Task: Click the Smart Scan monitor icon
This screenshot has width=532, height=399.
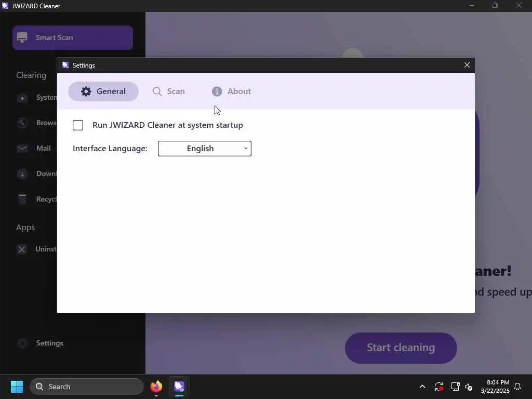Action: (x=22, y=37)
